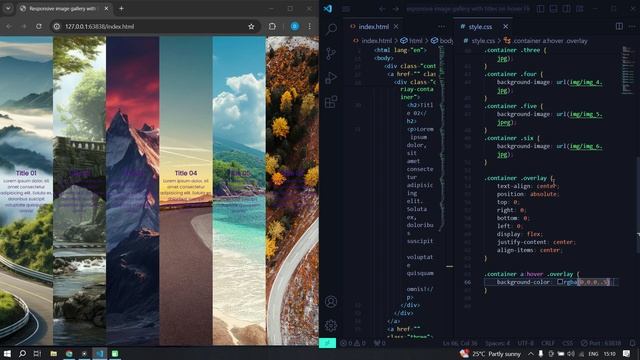Click the CSS language mode indicator
The height and width of the screenshot is (360, 640).
tap(568, 343)
